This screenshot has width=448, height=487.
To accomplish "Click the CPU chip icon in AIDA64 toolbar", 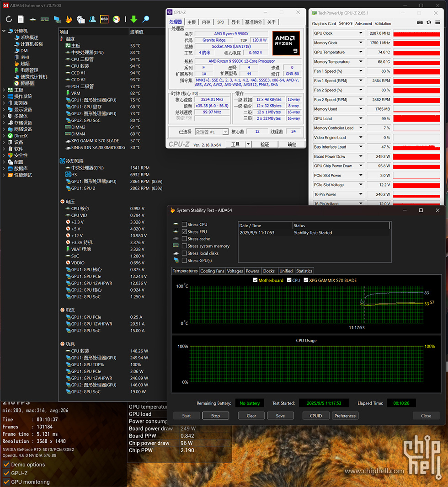I will click(32, 19).
